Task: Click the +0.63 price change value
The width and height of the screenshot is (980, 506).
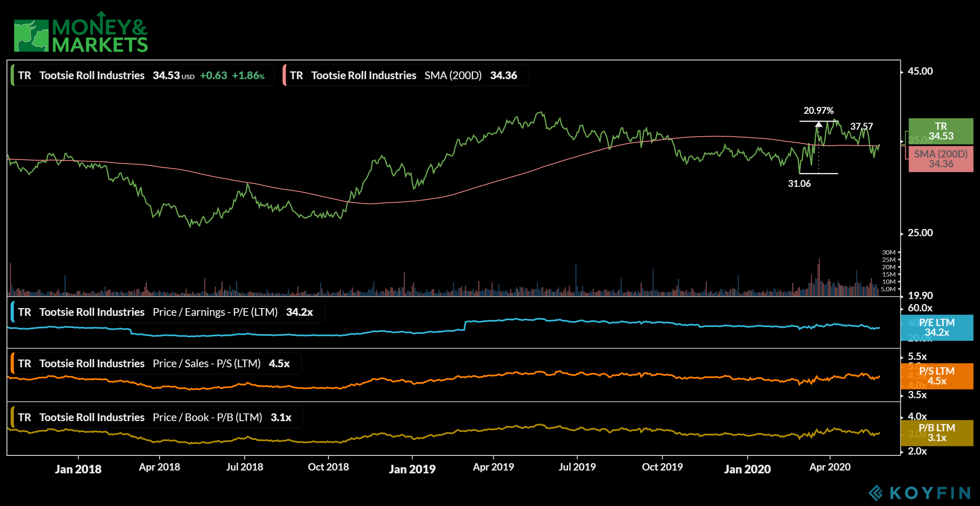Action: coord(214,75)
